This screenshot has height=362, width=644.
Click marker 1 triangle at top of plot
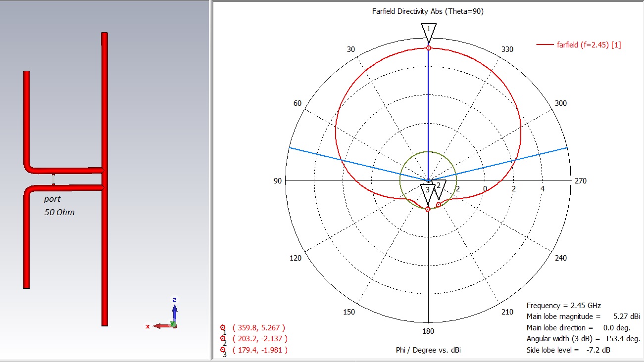(429, 33)
